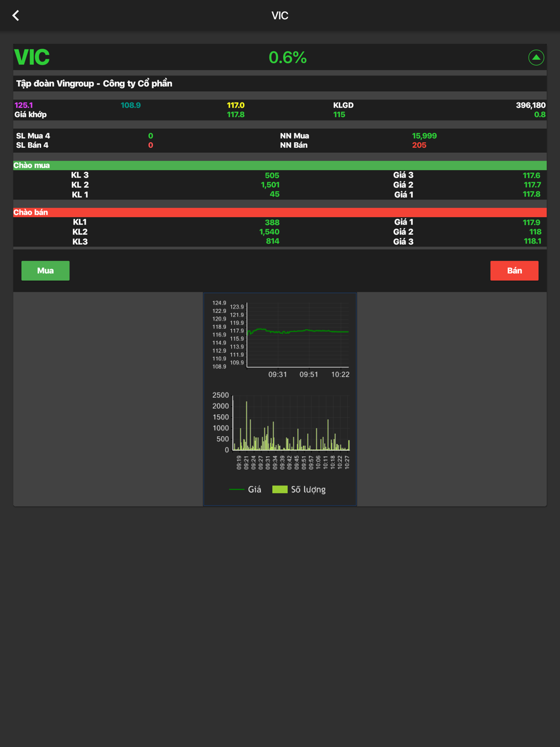560x747 pixels.
Task: Tap the 0.6% change value
Action: [x=287, y=58]
